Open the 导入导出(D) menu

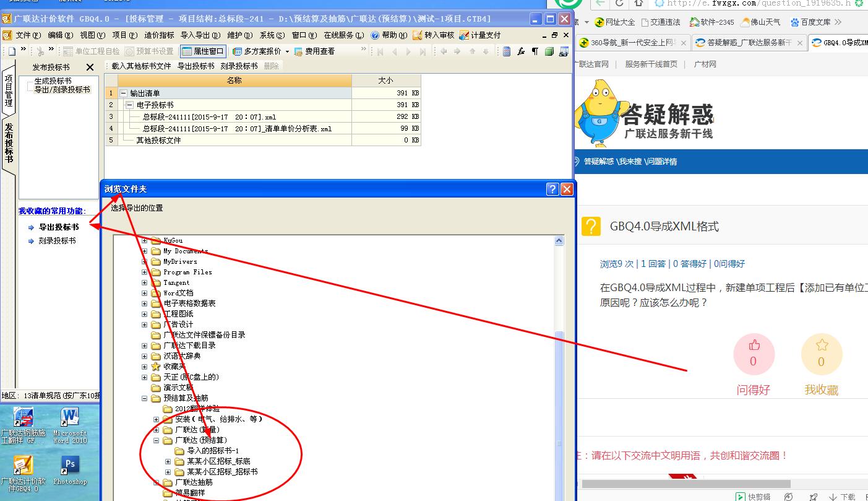tap(199, 35)
